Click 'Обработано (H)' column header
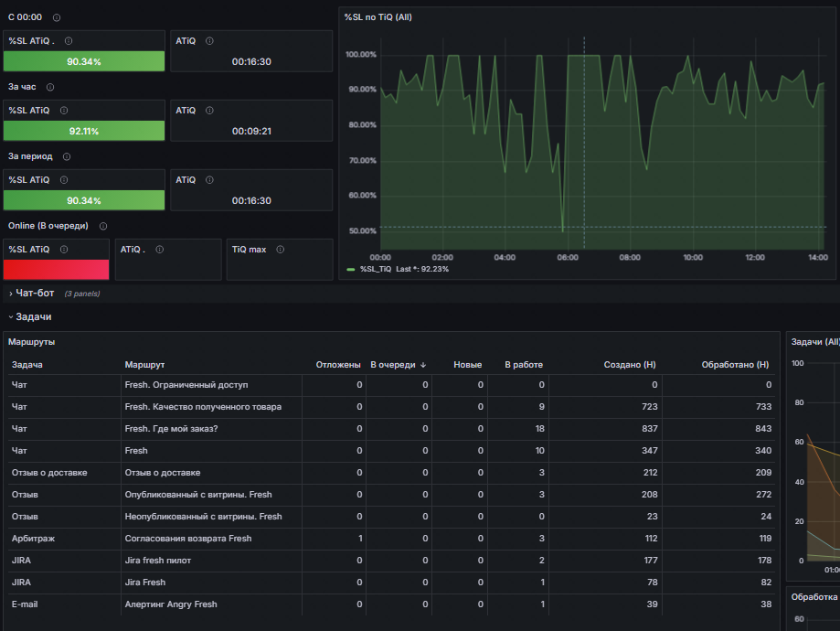Image resolution: width=840 pixels, height=631 pixels. coord(735,365)
